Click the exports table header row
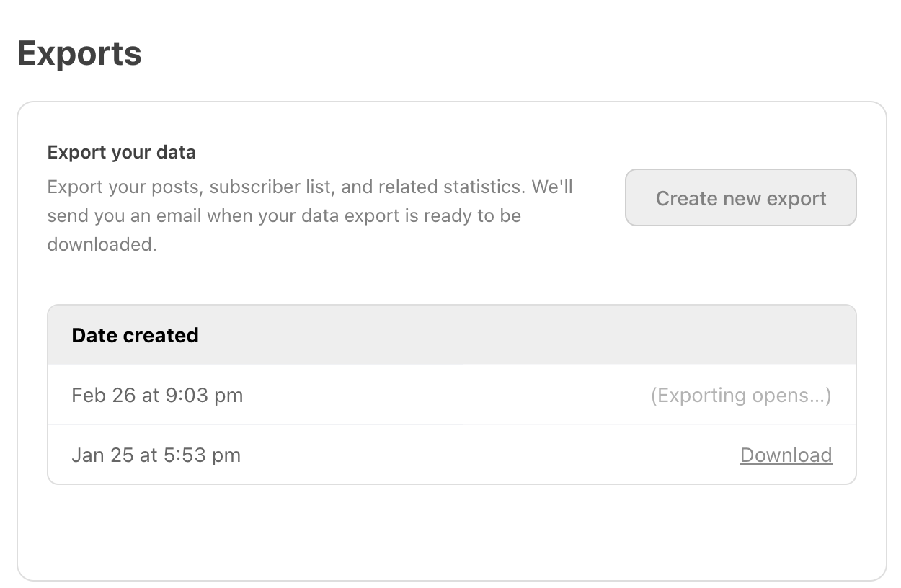 point(452,334)
